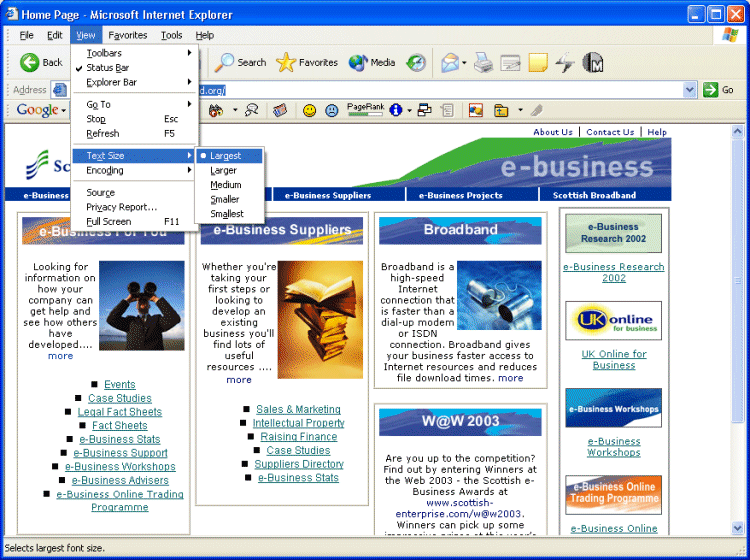Select Smaller text size option
This screenshot has width=750, height=560.
point(229,199)
